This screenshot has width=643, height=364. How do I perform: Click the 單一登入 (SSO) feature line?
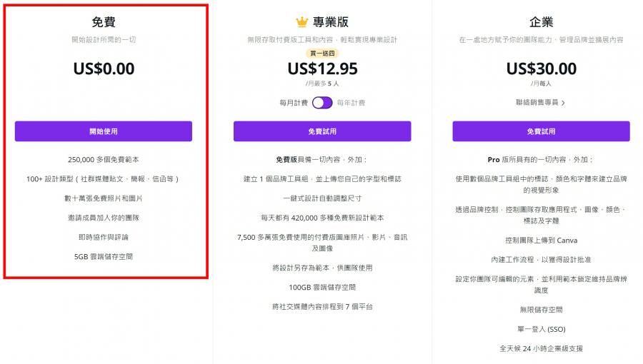click(x=542, y=329)
